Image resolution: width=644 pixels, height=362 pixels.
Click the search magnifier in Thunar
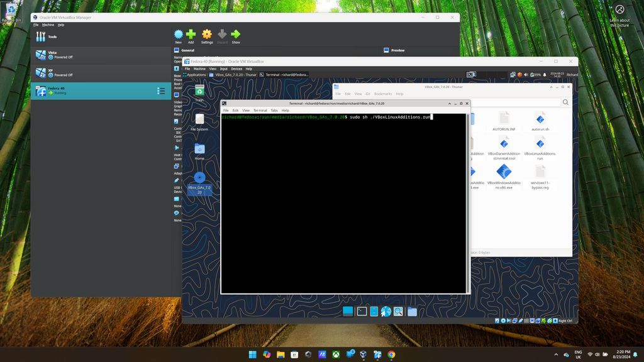565,102
